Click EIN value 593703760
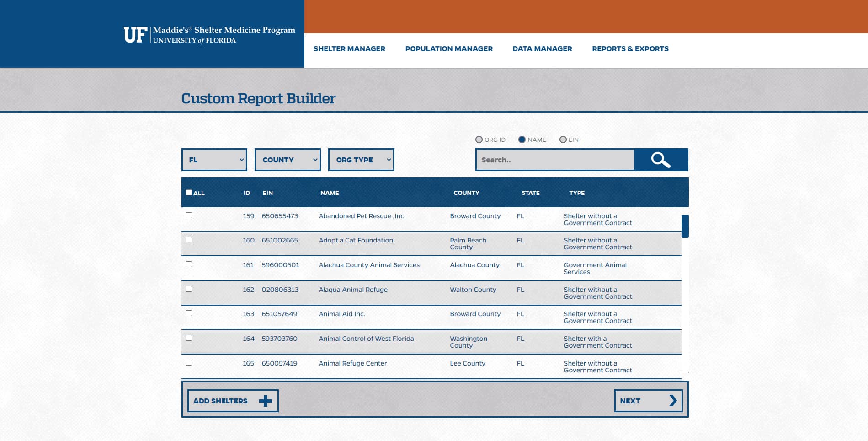 [x=279, y=339]
